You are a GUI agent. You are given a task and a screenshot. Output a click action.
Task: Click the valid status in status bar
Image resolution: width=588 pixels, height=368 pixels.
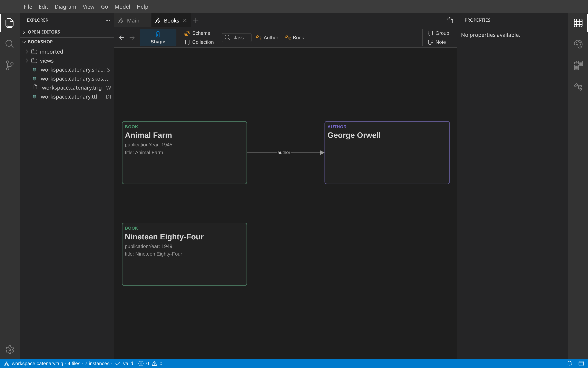124,364
